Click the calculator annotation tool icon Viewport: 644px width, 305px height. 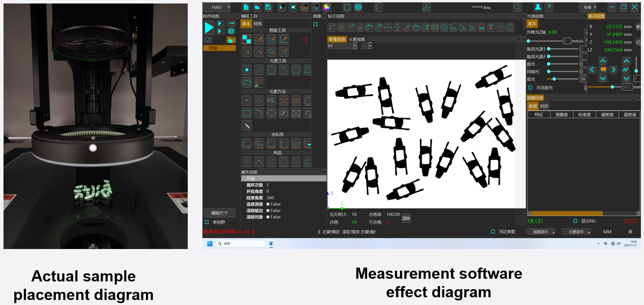coord(482,27)
